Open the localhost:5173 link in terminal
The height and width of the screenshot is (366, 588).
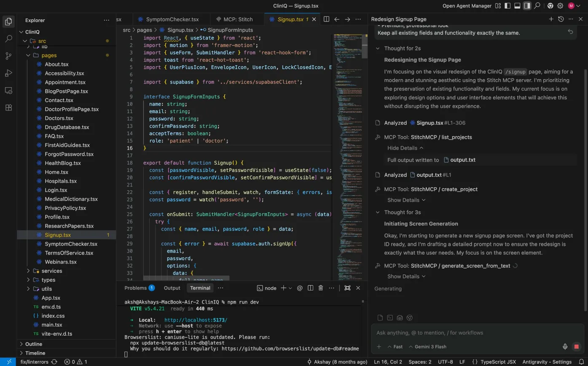click(196, 320)
